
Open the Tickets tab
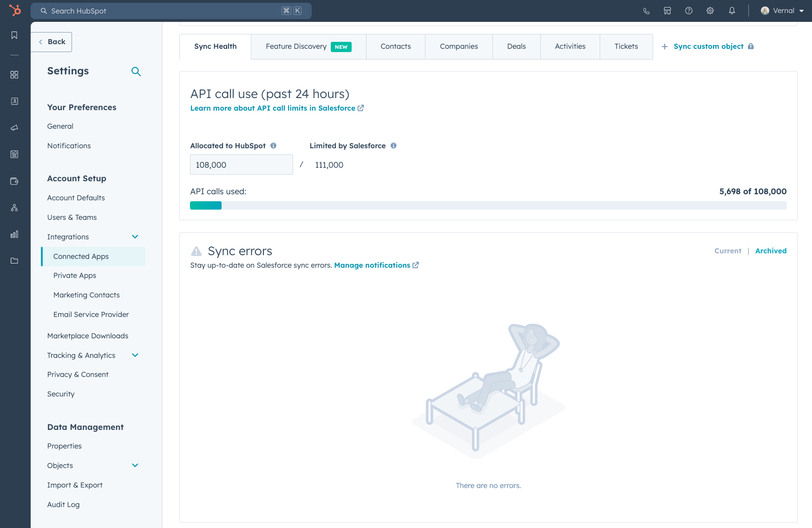click(x=626, y=46)
